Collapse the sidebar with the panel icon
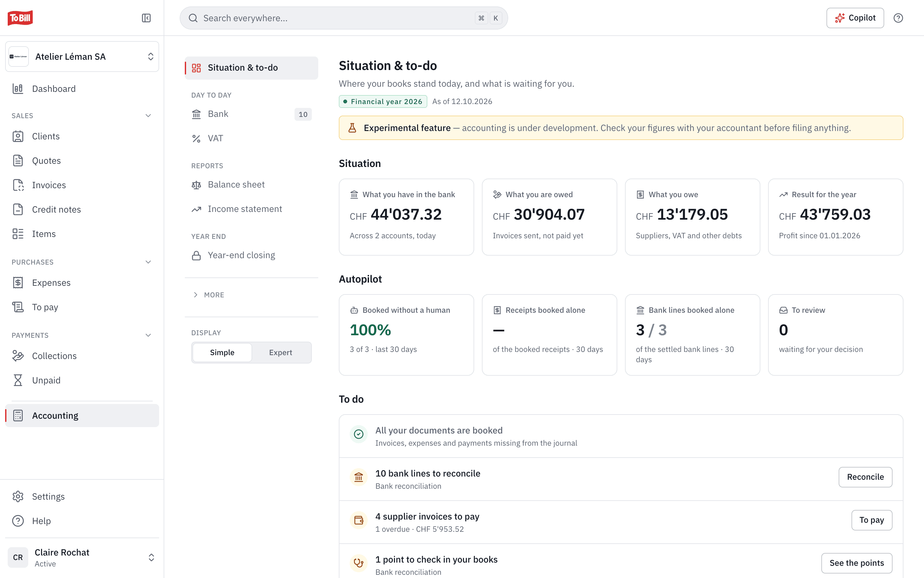This screenshot has width=924, height=578. (x=146, y=18)
